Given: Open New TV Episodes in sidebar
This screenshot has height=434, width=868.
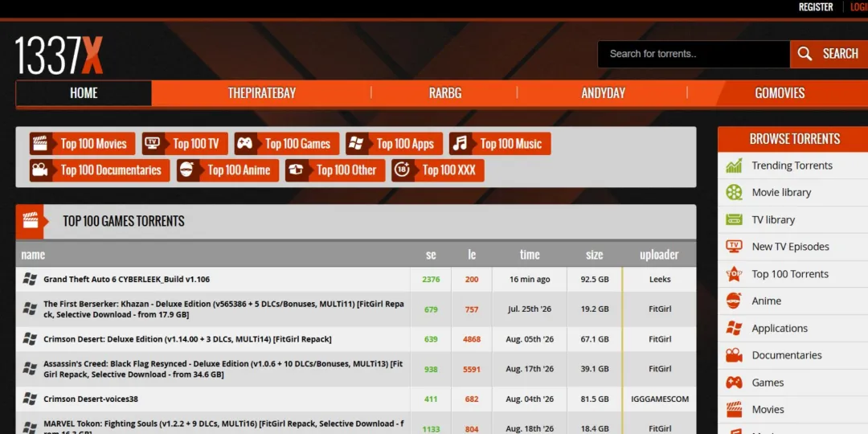Looking at the screenshot, I should [x=792, y=247].
